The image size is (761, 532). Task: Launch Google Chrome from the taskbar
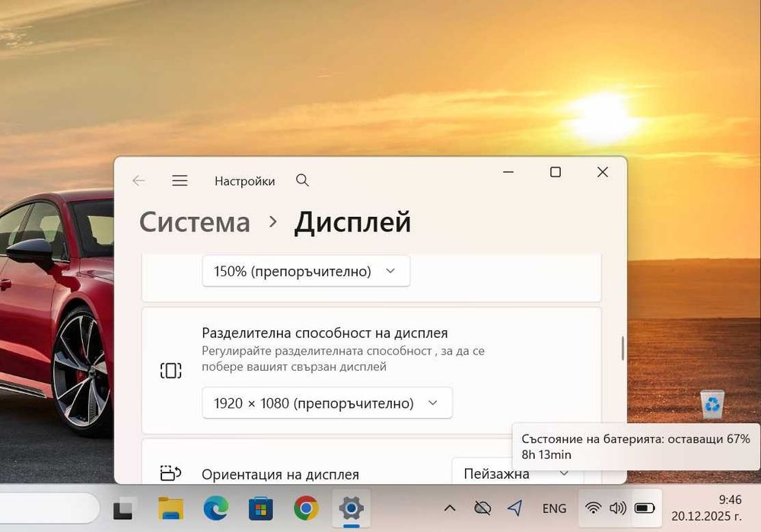tap(306, 508)
